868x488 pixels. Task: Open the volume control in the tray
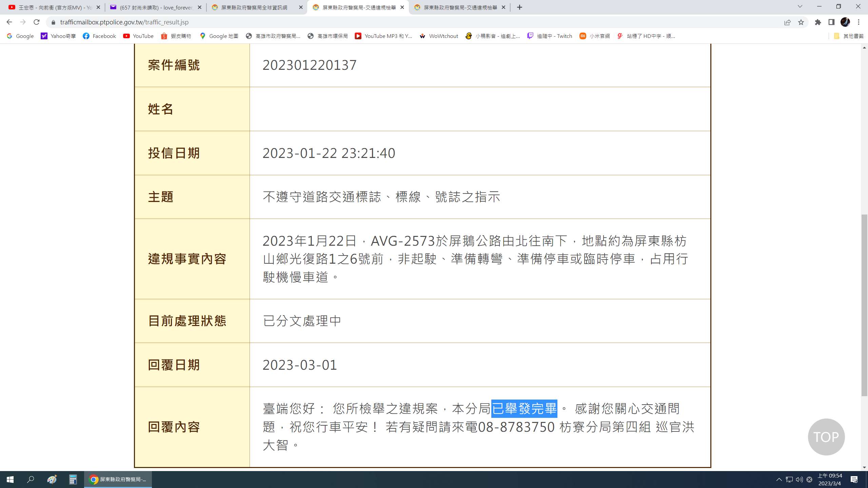[x=799, y=479]
